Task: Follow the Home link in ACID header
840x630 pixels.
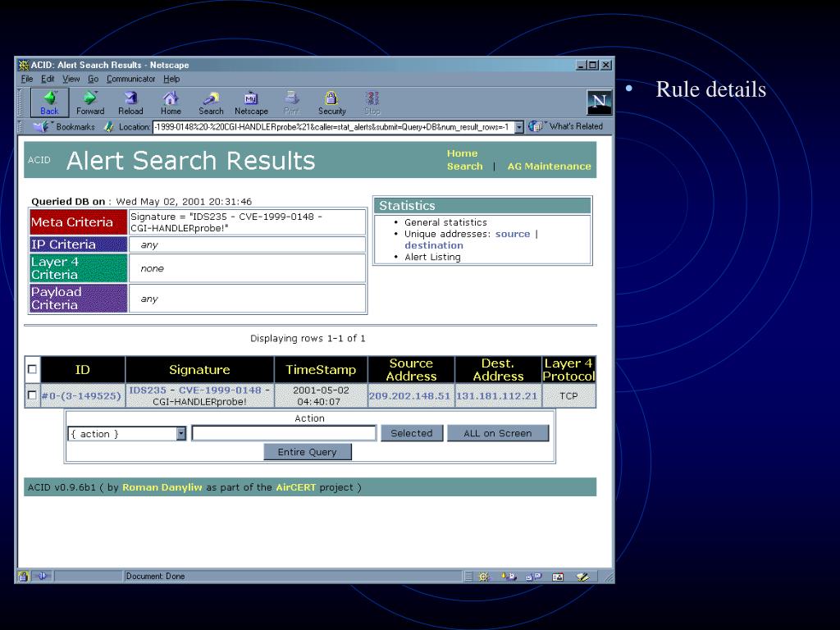Action: pos(463,153)
